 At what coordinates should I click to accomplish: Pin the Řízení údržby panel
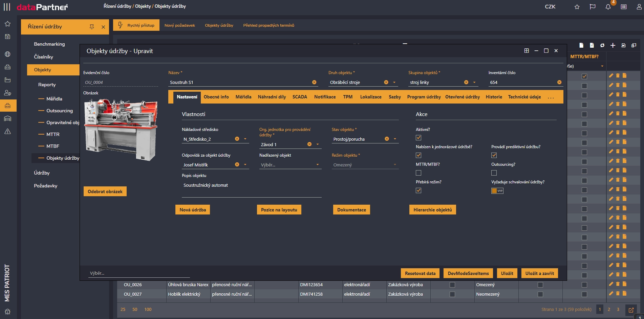[x=92, y=27]
